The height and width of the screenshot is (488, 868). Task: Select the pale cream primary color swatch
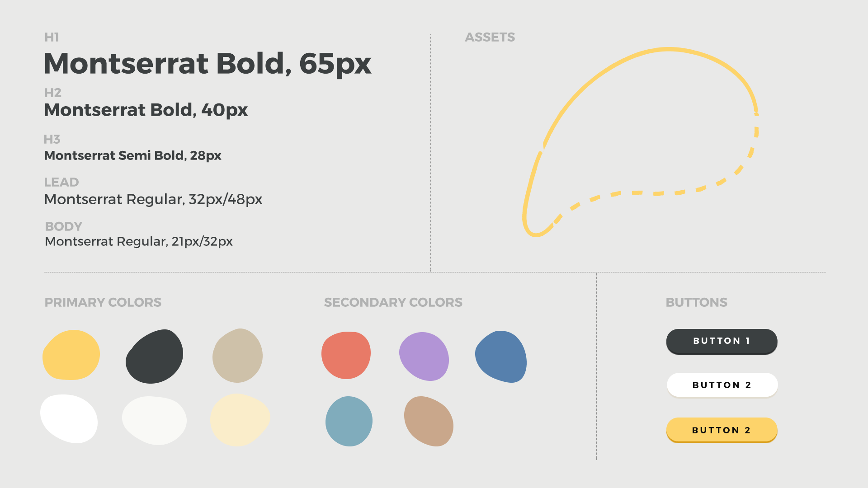click(x=240, y=420)
